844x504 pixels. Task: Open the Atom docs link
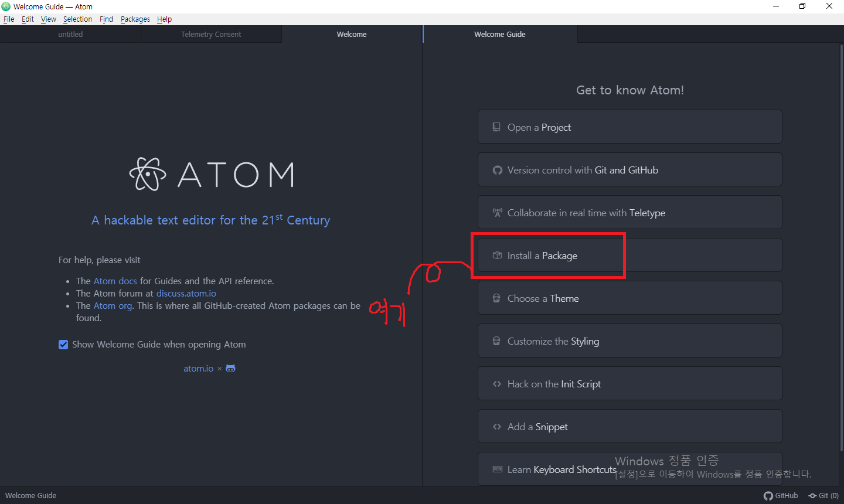115,281
